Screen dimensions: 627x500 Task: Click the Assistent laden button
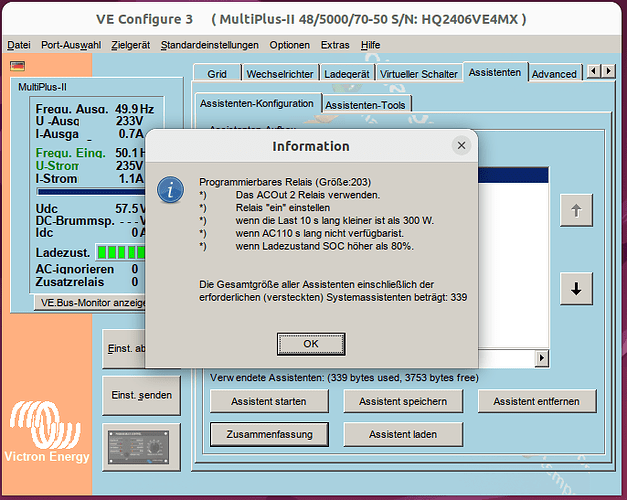coord(403,434)
